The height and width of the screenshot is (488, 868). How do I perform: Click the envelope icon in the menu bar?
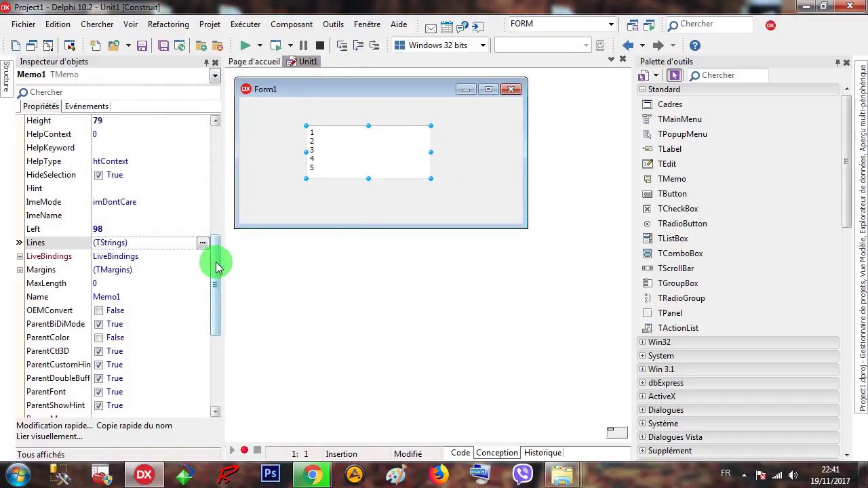click(431, 28)
